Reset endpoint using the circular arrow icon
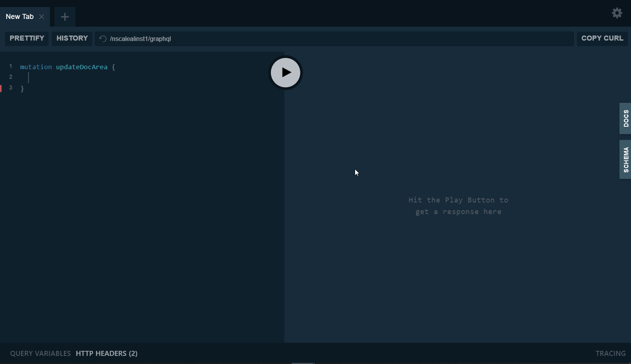631x364 pixels. pos(103,39)
